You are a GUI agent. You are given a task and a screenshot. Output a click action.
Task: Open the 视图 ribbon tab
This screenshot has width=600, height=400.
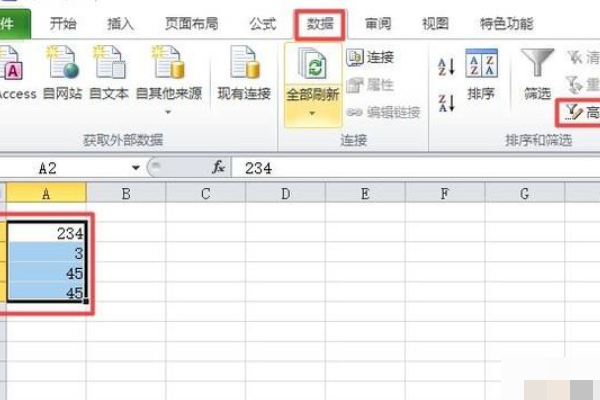[x=435, y=24]
